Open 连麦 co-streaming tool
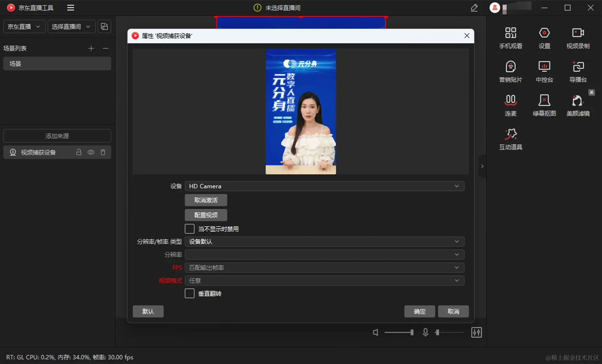 pos(511,105)
